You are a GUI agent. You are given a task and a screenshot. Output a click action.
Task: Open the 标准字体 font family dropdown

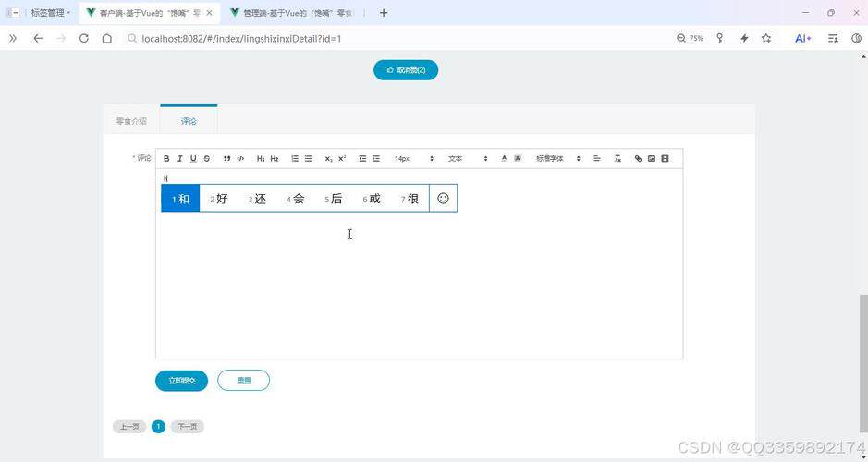tap(558, 159)
